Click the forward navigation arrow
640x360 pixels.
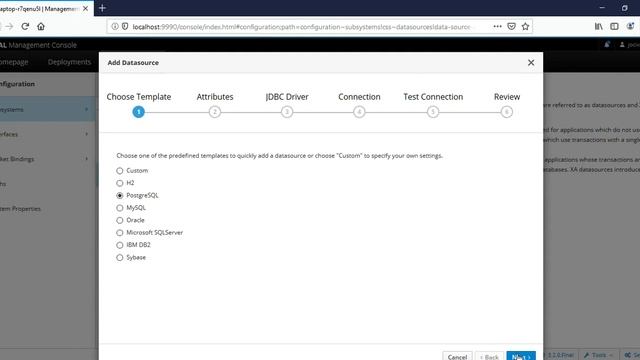coord(9,27)
